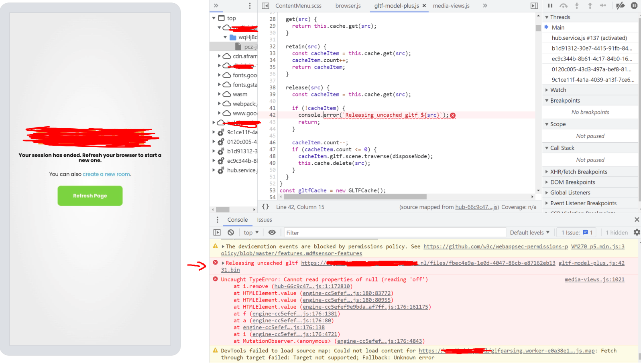Click the Step debugger arrow
This screenshot has width=641, height=364.
click(603, 6)
